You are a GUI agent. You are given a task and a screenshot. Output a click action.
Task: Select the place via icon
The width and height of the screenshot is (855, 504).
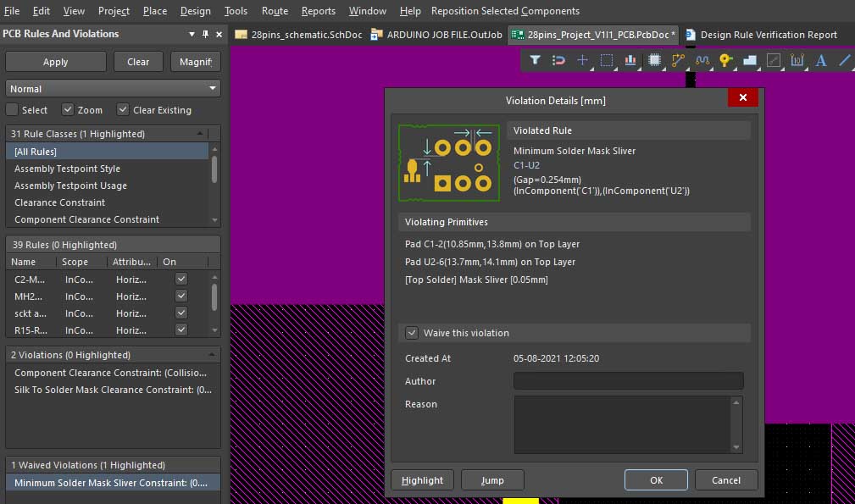click(x=725, y=60)
